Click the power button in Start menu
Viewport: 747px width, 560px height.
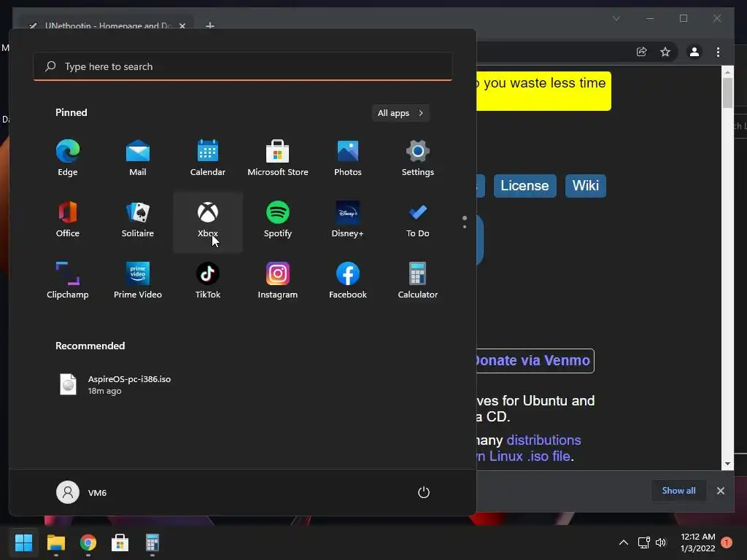click(x=424, y=492)
